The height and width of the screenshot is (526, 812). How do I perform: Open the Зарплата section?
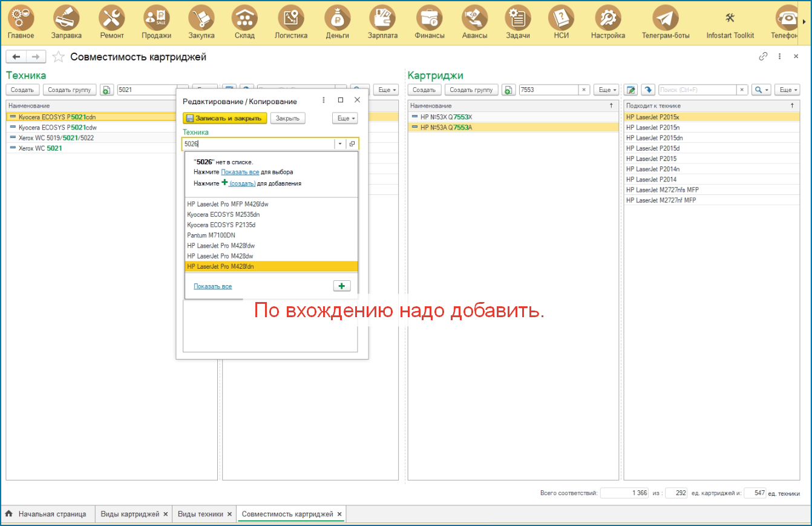coord(383,22)
